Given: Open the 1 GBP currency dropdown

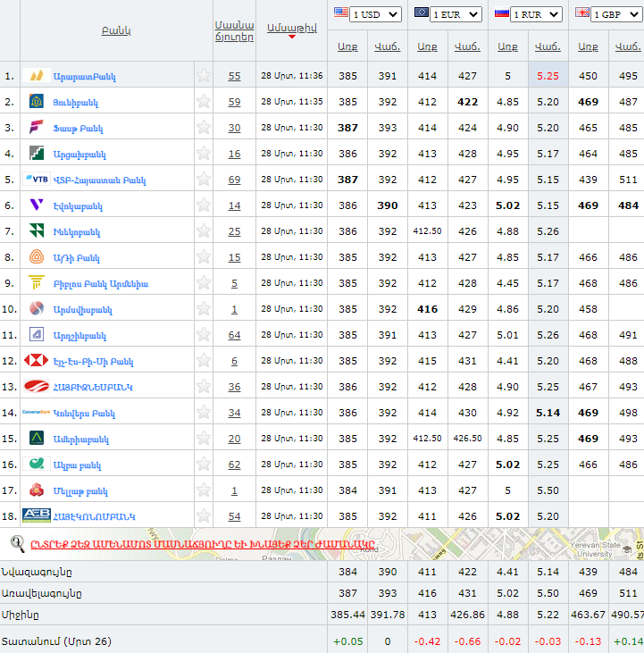Looking at the screenshot, I should 616,14.
